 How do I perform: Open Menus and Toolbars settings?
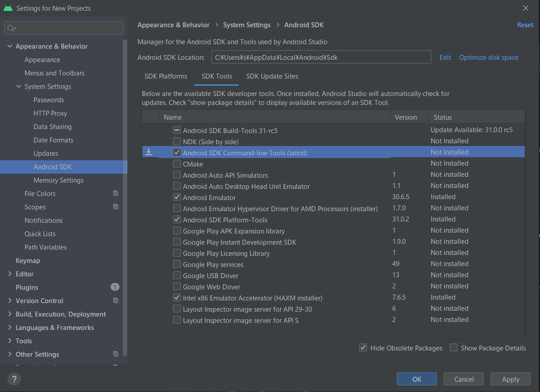click(54, 73)
